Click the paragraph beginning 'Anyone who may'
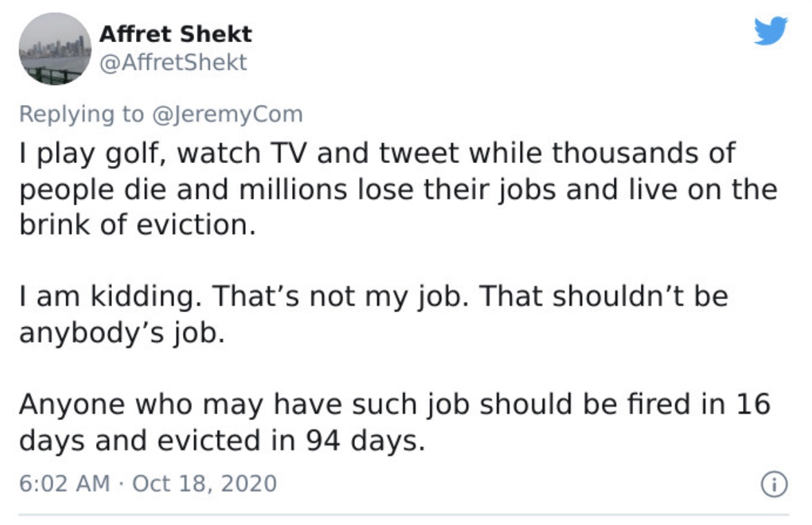 coord(395,422)
